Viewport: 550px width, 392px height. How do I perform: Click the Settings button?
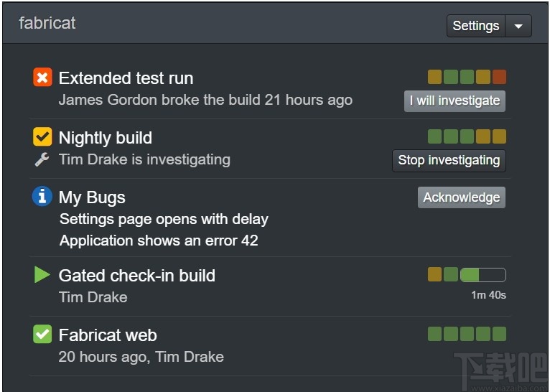475,26
